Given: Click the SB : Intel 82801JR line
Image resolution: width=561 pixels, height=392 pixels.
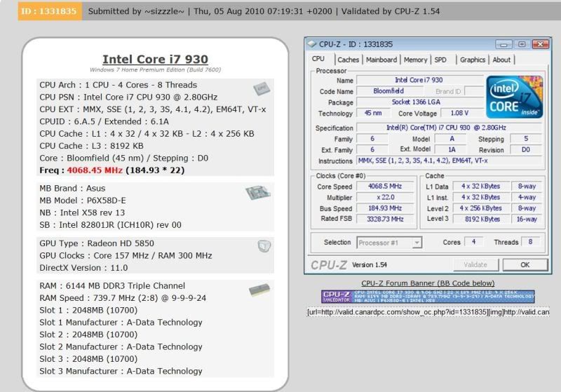Looking at the screenshot, I should pos(110,225).
